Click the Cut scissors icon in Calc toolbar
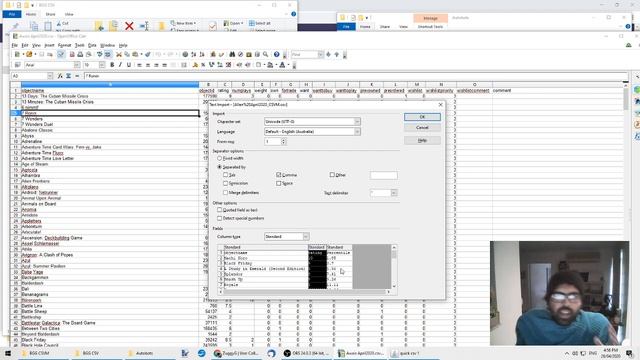Image resolution: width=640 pixels, height=360 pixels. 119,54
